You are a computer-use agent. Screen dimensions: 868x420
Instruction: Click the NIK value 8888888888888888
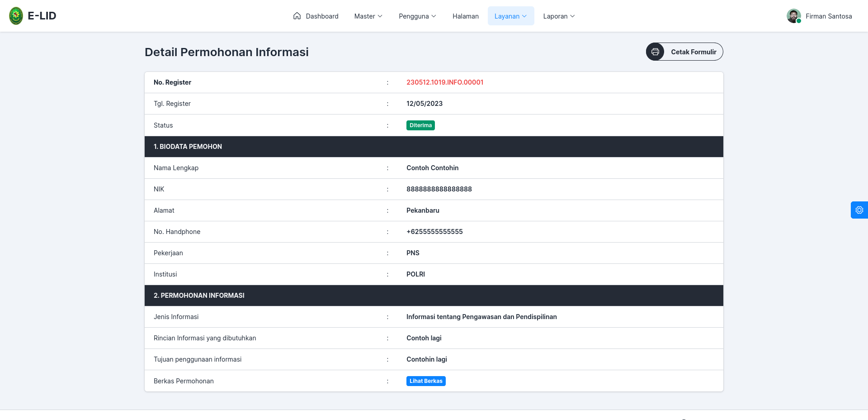point(439,189)
